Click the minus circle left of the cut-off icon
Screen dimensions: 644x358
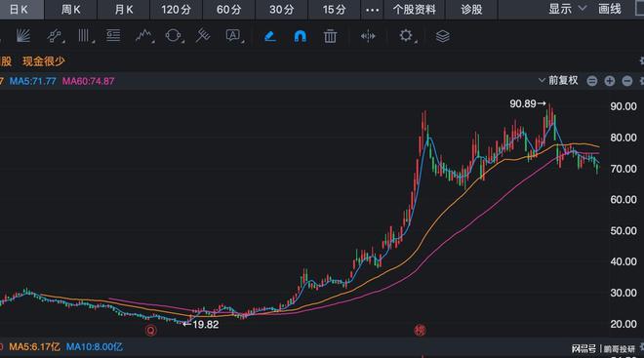627,81
